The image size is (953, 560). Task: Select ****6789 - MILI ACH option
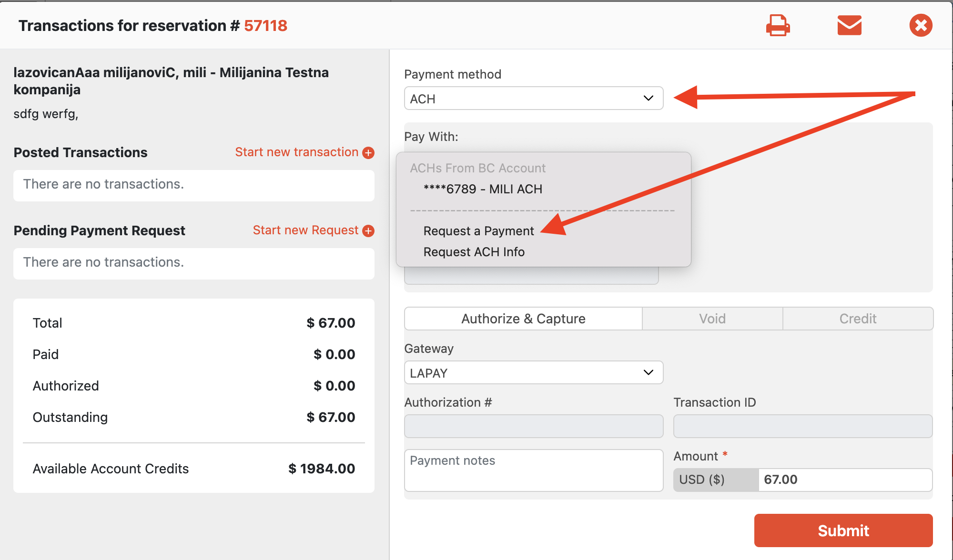(x=482, y=189)
